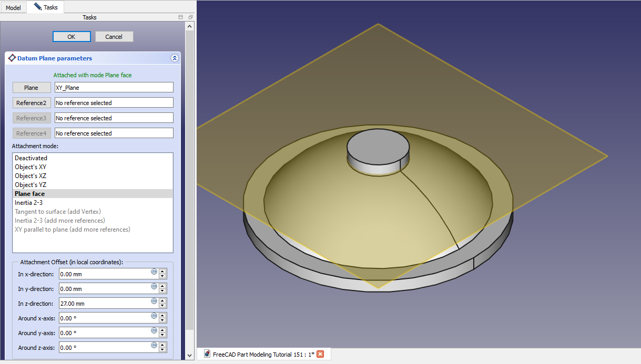
Task: Click the Reference2 selection button
Action: click(32, 103)
